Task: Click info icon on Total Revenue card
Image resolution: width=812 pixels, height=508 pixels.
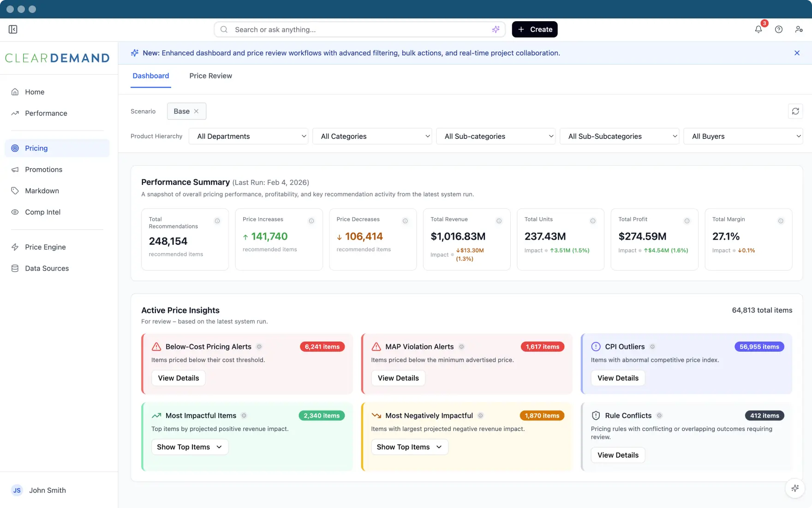Action: (499, 221)
